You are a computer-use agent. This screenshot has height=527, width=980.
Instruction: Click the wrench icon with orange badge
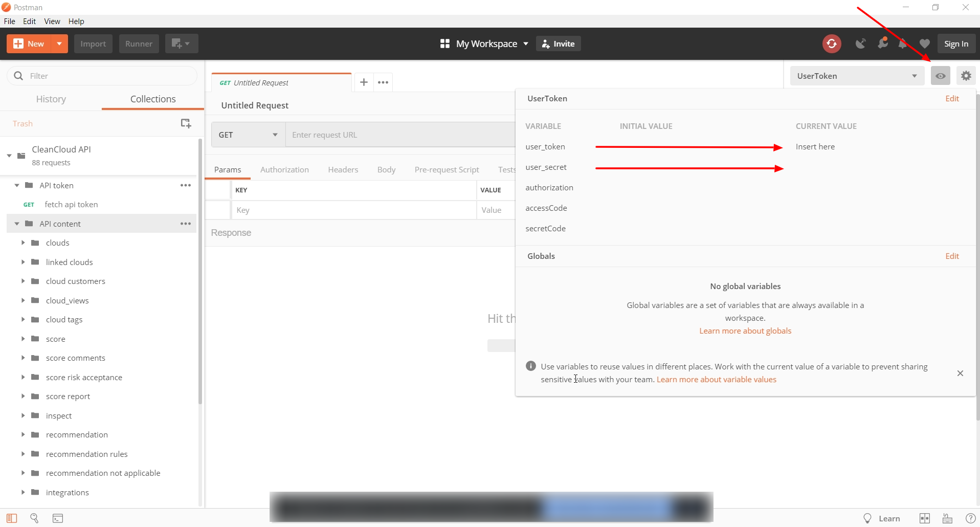[x=883, y=43]
